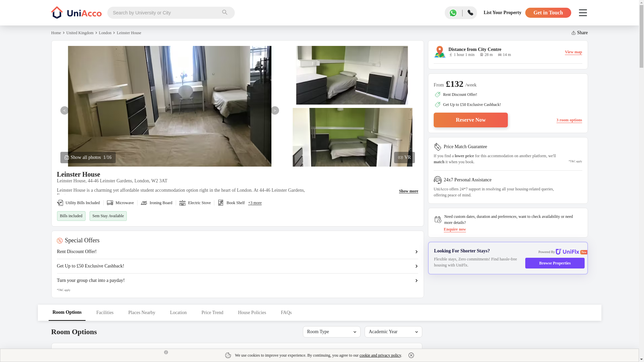
Task: Click the Rent Discount Offer tag icon
Action: pyautogui.click(x=437, y=95)
